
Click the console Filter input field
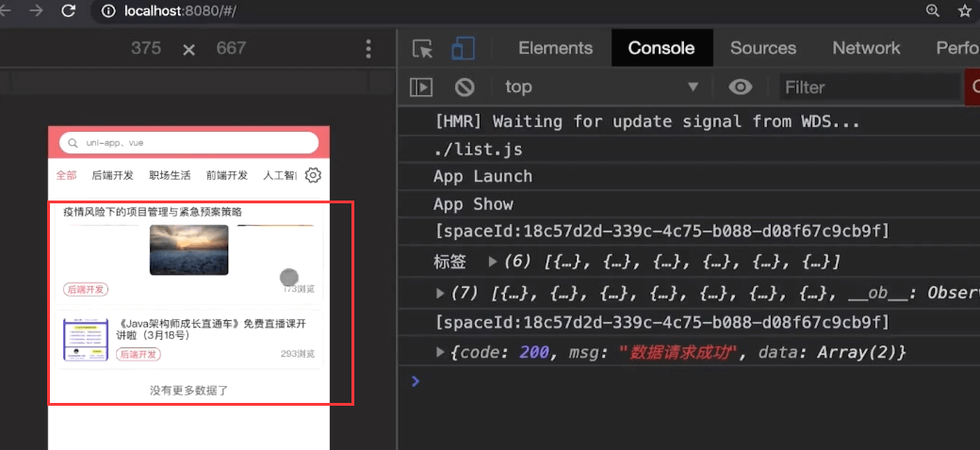click(870, 88)
